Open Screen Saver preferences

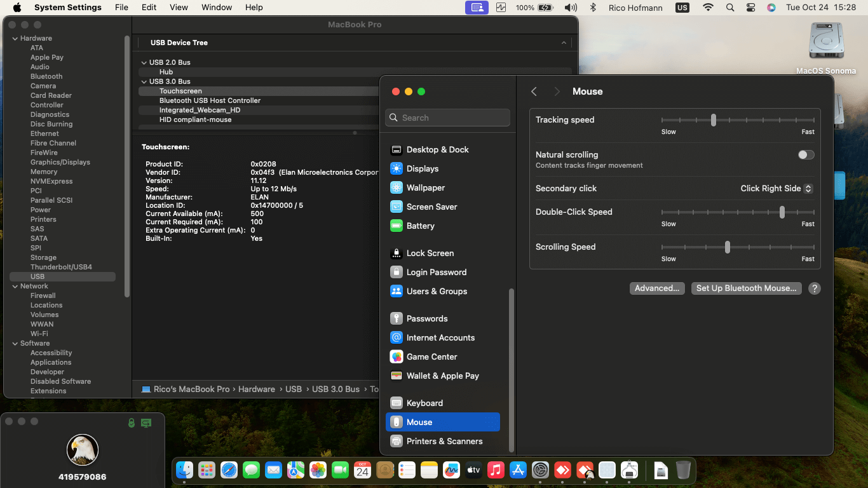pyautogui.click(x=431, y=207)
